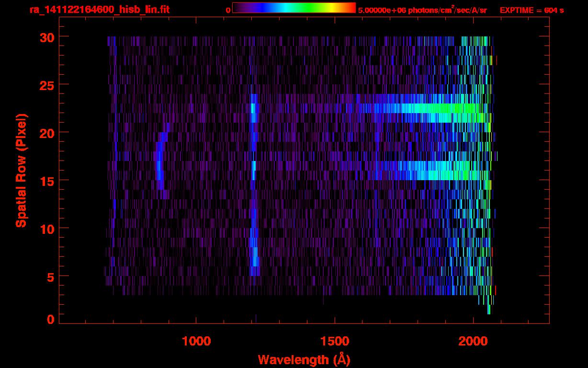Click the 5.00000e+06 photons/cm²/sec/A/sr label

(422, 10)
